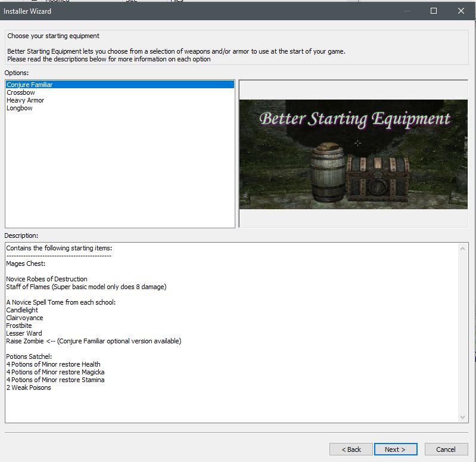Click the description scrollbar up arrow
This screenshot has height=462, width=476.
point(462,249)
